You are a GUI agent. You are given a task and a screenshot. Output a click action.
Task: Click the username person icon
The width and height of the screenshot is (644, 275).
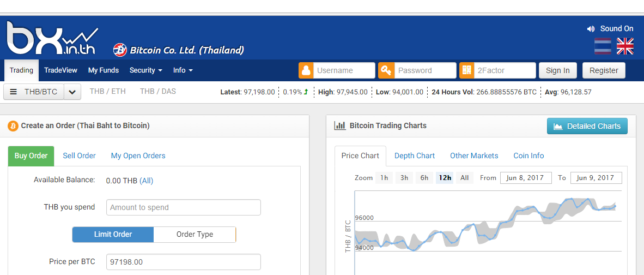(x=306, y=70)
